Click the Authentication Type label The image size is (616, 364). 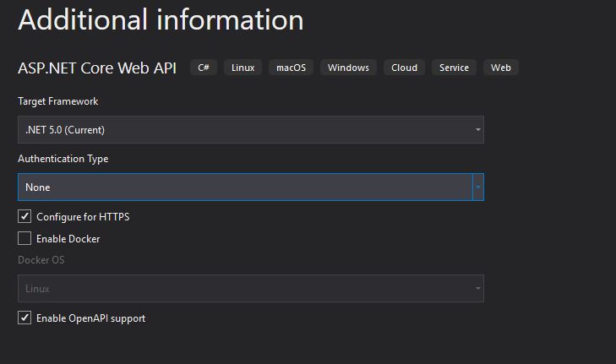click(x=63, y=159)
